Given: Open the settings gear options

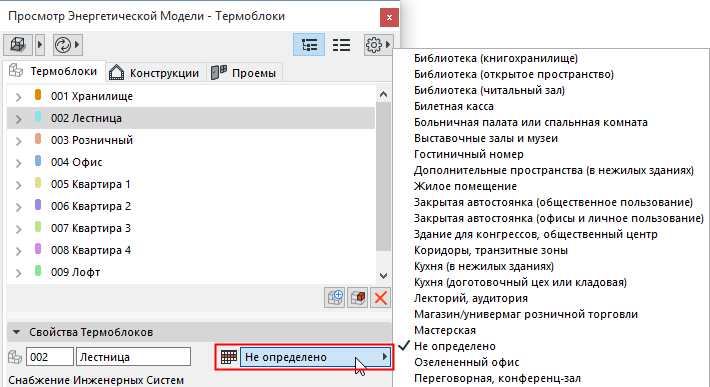Looking at the screenshot, I should coord(374,44).
